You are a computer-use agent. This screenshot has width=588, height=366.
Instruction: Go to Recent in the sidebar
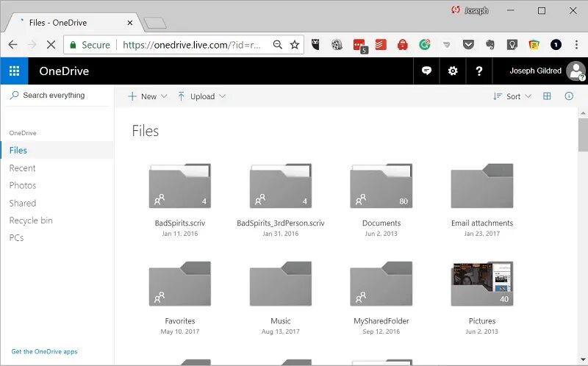pyautogui.click(x=22, y=168)
